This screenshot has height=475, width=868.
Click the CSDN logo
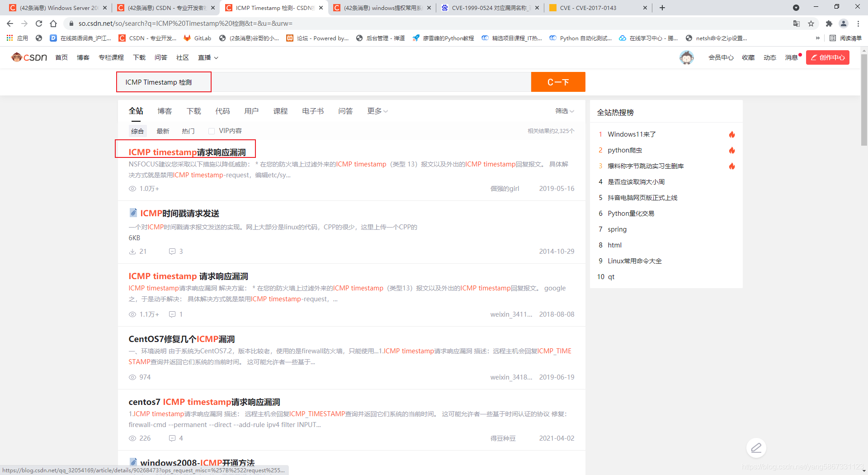tap(29, 57)
